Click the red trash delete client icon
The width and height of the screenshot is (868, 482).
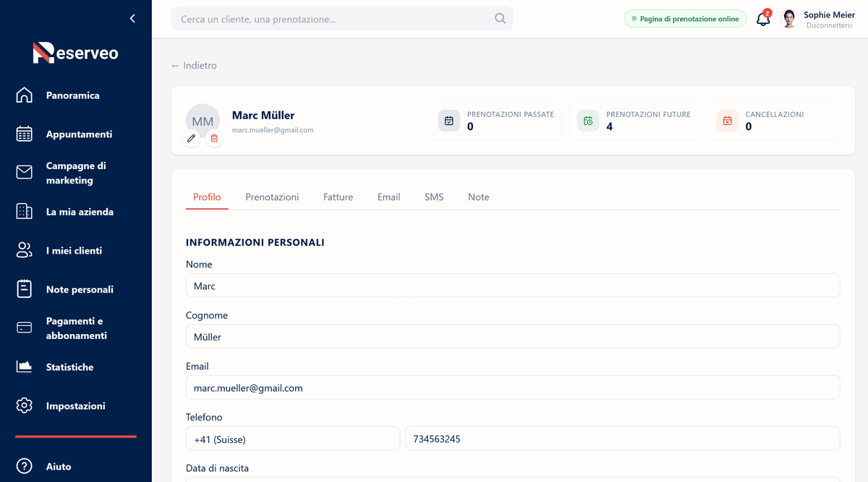click(213, 138)
